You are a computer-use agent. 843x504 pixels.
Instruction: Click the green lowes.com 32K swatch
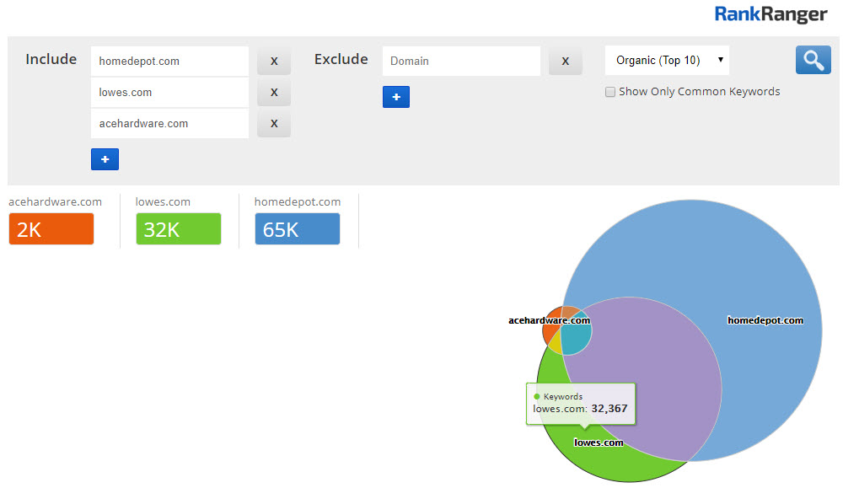[178, 228]
